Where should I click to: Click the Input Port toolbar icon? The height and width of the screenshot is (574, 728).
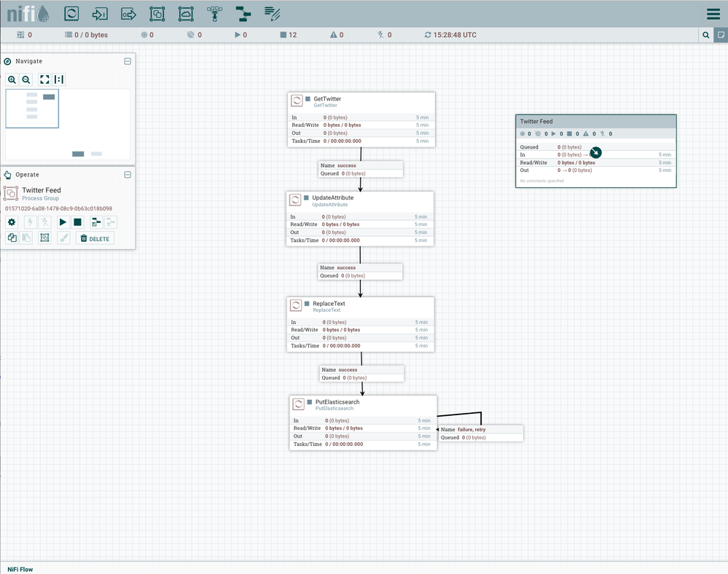[x=100, y=13]
